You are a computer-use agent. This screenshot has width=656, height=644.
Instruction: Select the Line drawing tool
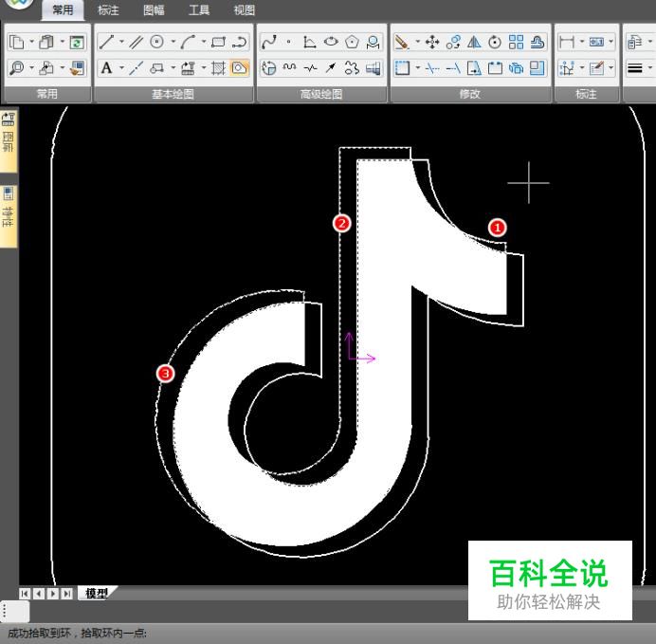pos(107,43)
